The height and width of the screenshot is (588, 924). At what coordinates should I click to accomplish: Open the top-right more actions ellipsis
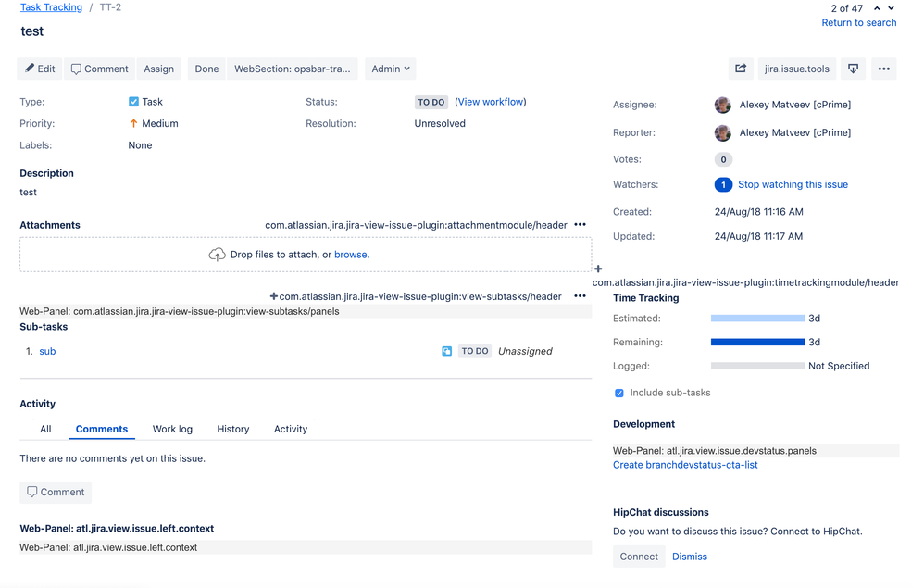pyautogui.click(x=883, y=69)
